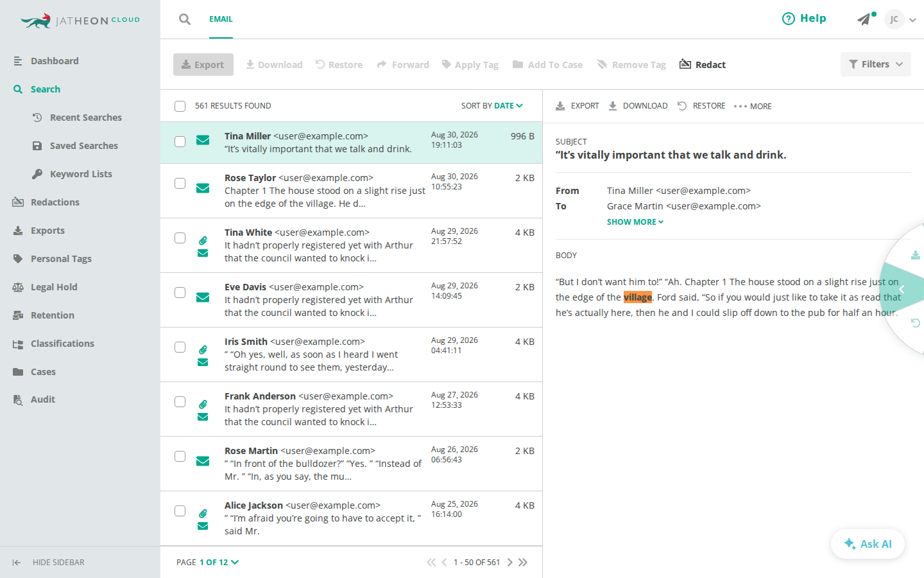Click Download in the preview pane

click(638, 106)
